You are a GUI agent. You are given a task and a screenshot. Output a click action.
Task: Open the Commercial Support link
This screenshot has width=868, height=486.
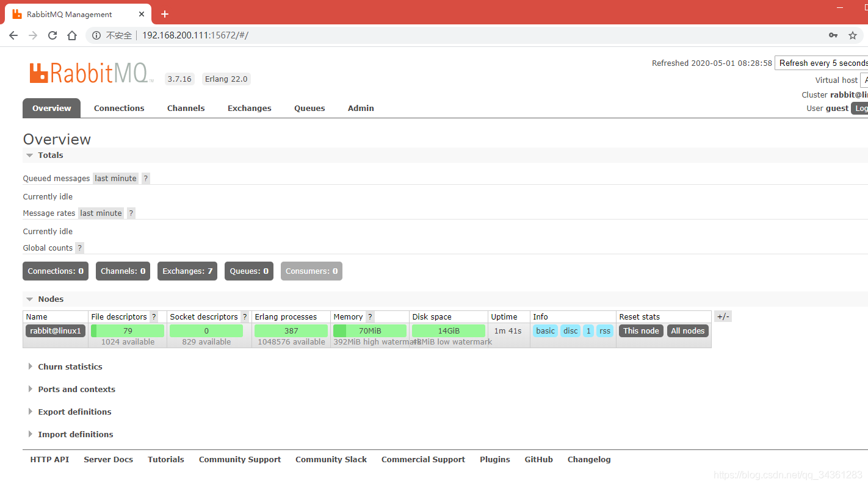point(423,460)
